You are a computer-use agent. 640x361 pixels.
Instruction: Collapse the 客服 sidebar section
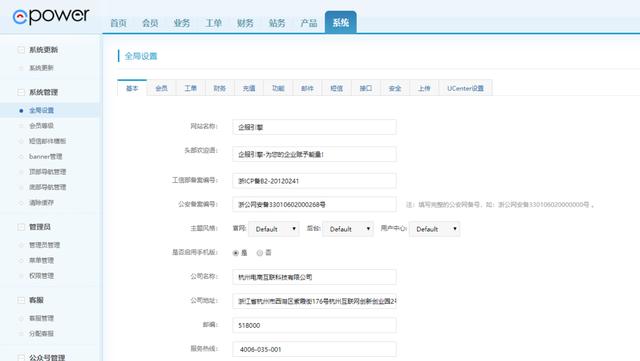[31, 300]
